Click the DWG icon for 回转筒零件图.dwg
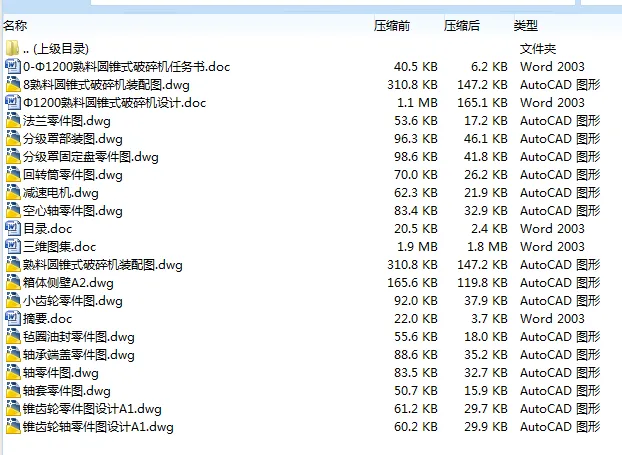622x455 pixels. pos(13,175)
